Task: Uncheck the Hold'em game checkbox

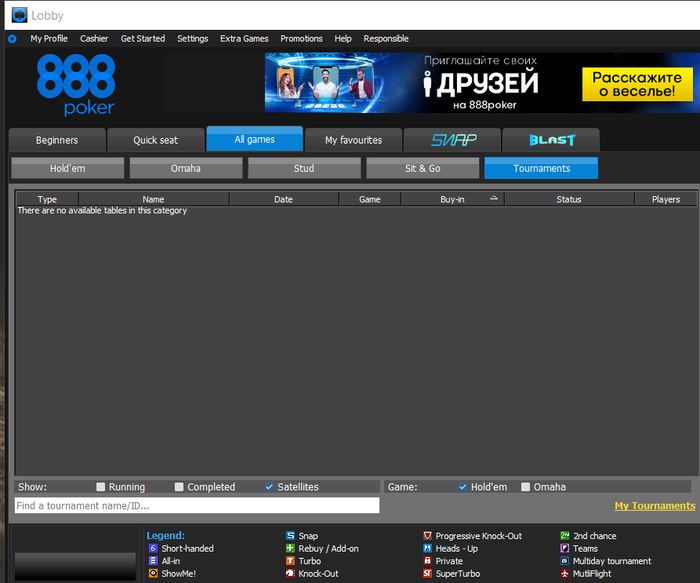Action: (x=463, y=487)
